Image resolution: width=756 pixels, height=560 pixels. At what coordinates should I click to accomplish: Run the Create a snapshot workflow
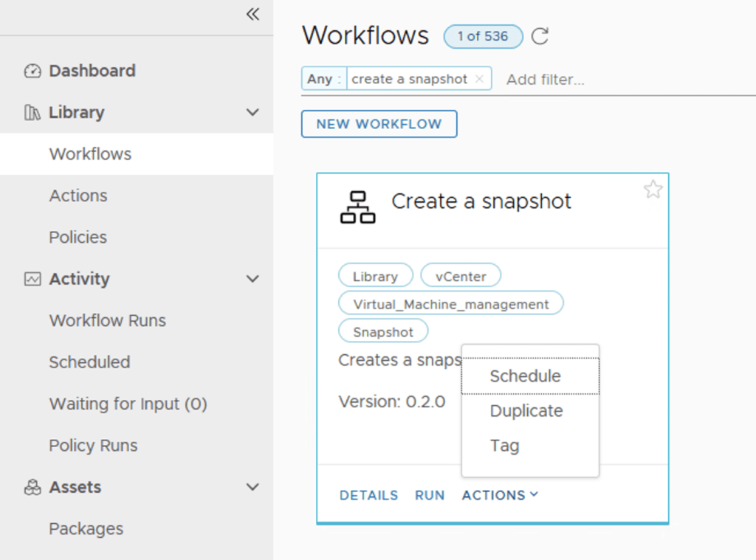(x=430, y=495)
